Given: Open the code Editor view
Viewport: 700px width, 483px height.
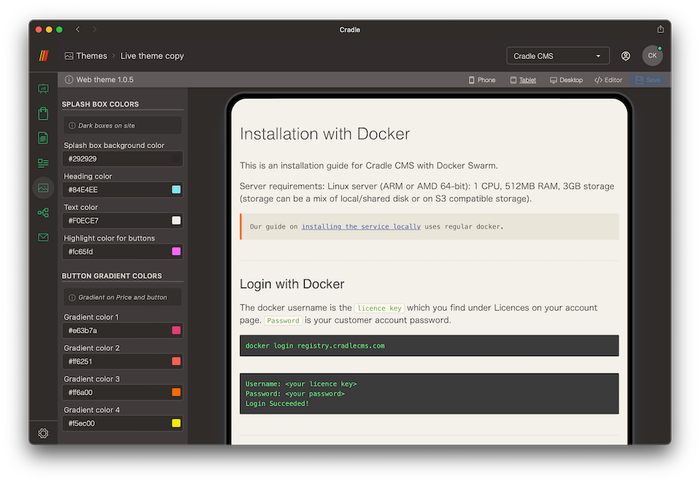Looking at the screenshot, I should coord(608,79).
